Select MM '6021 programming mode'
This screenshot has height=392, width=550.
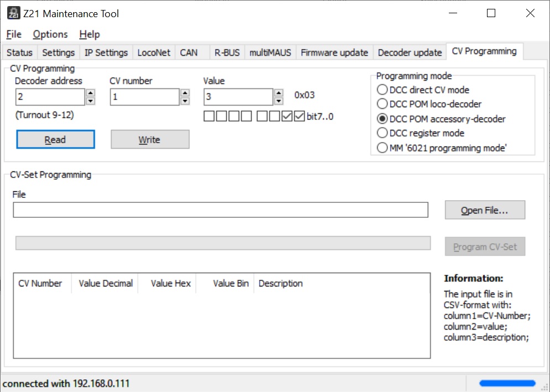pos(442,148)
